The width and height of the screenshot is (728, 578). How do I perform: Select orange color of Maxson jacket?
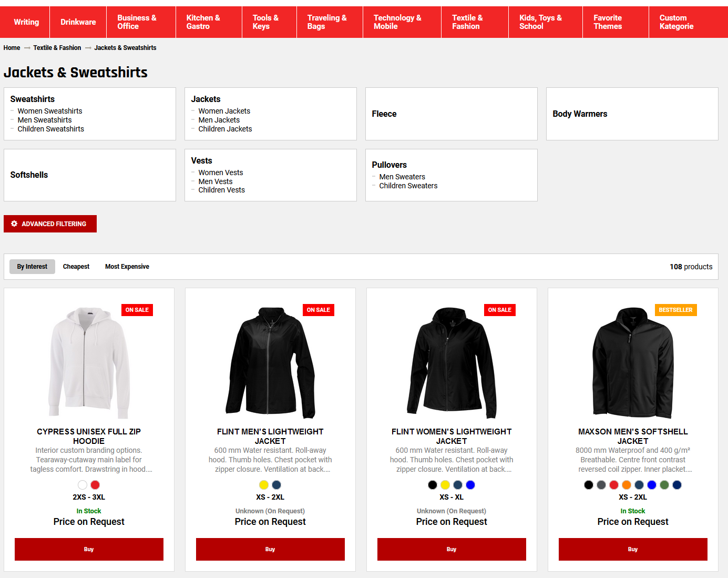pyautogui.click(x=627, y=485)
